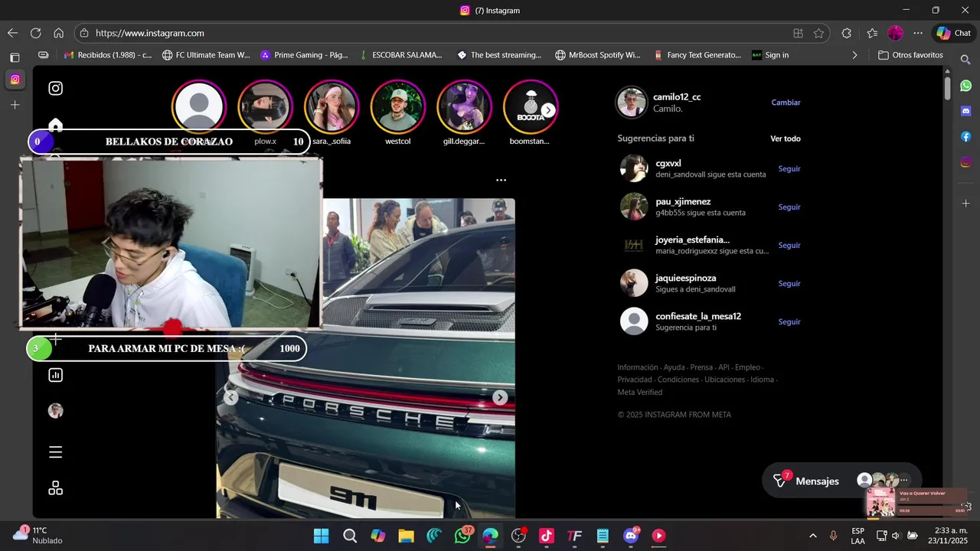Image resolution: width=980 pixels, height=551 pixels.
Task: Open the browser home page
Action: coord(58,33)
